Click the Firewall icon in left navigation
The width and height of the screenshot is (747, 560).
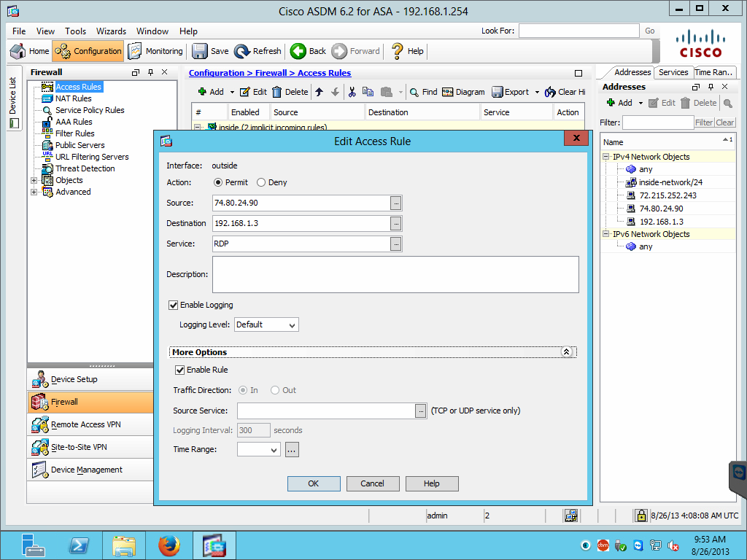tap(39, 402)
